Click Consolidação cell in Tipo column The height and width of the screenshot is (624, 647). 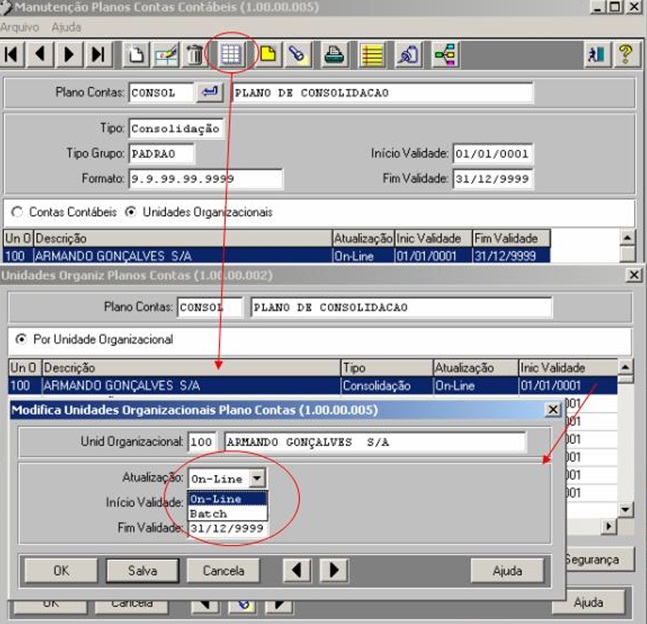pos(387,385)
